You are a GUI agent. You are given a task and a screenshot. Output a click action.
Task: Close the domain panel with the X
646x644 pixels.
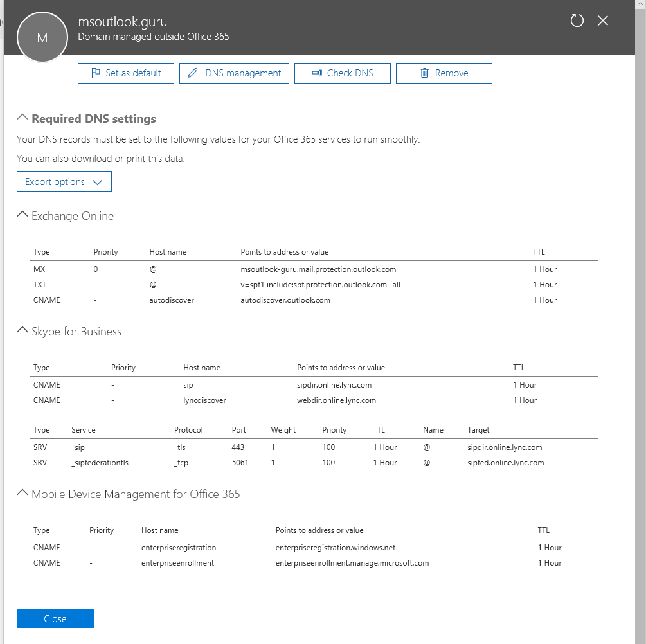pyautogui.click(x=602, y=21)
